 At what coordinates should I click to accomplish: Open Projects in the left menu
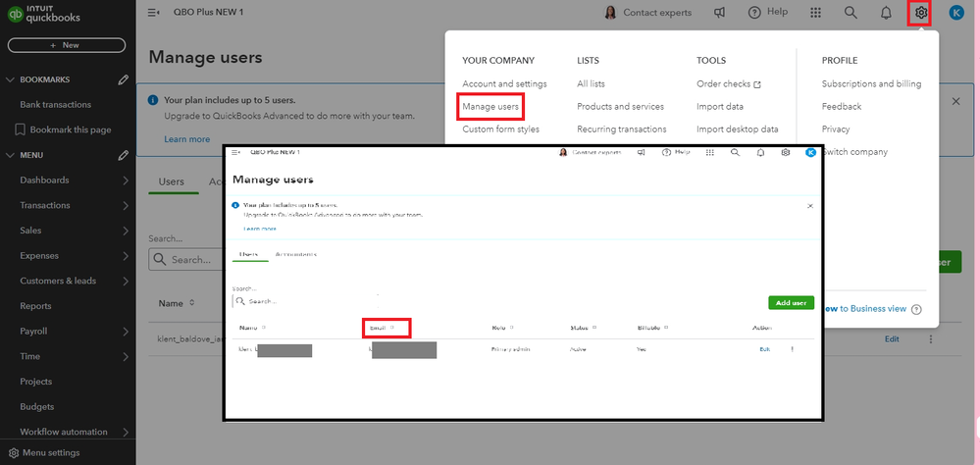35,382
